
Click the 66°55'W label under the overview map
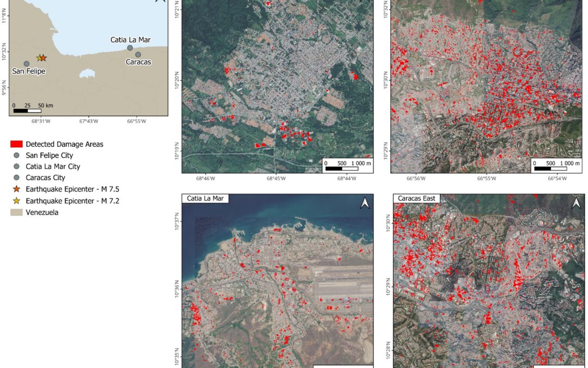tap(137, 121)
